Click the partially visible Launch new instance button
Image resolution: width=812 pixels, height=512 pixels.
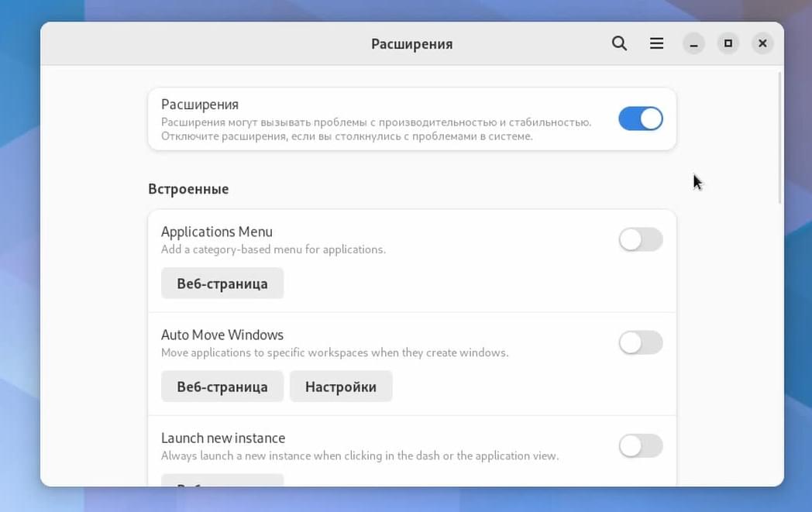(x=222, y=480)
